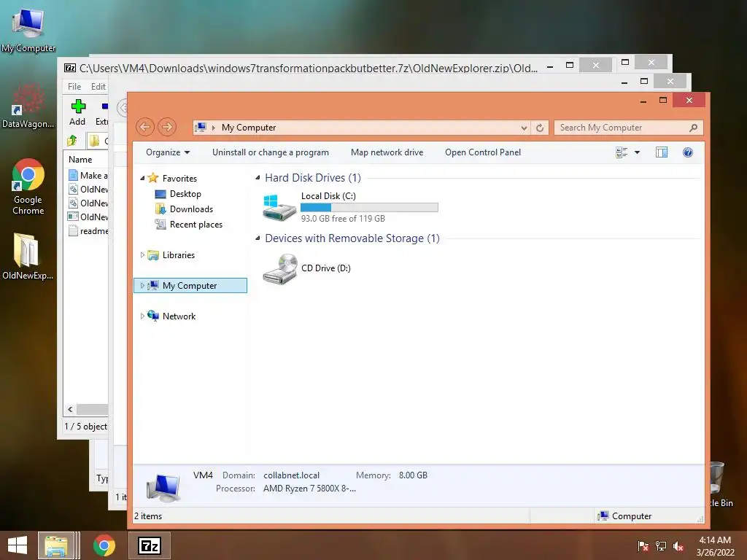Click the breadcrumb arrow before My Computer
This screenshot has height=560, width=747.
pyautogui.click(x=213, y=128)
